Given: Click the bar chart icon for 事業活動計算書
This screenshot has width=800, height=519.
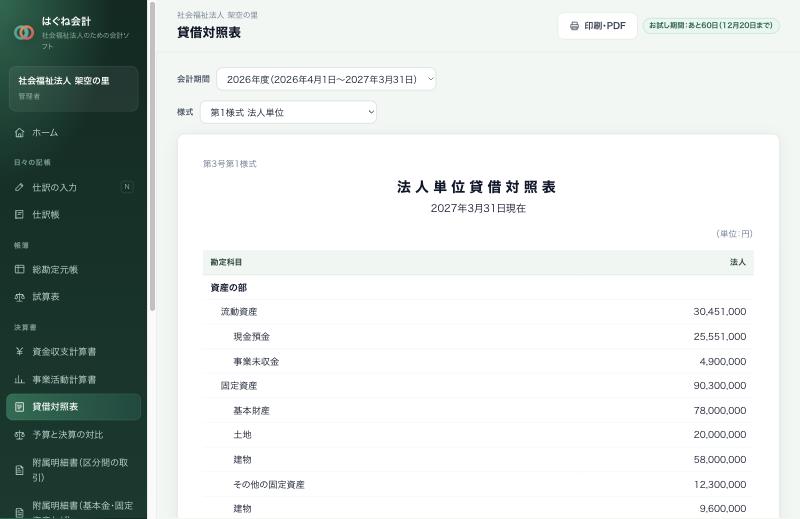Looking at the screenshot, I should point(19,379).
